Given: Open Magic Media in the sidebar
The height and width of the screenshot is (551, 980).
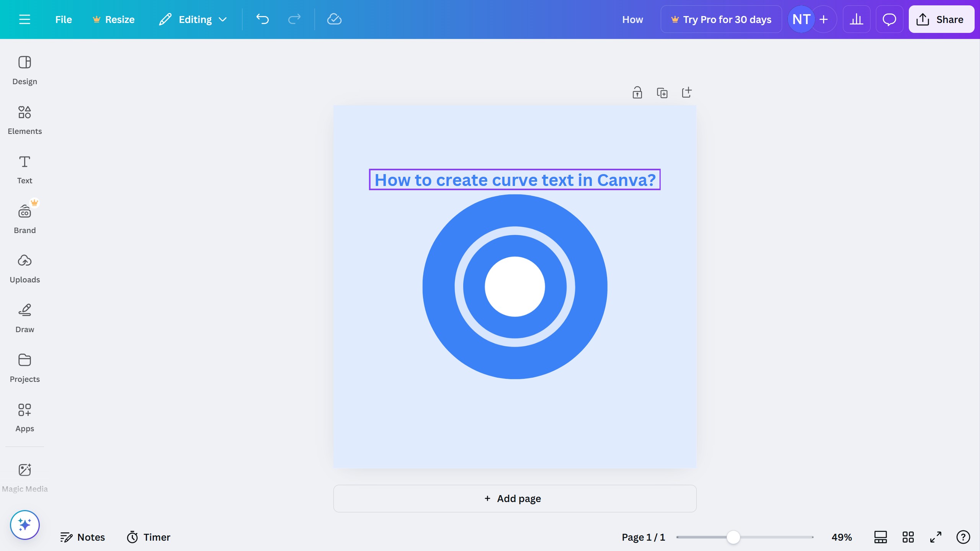Looking at the screenshot, I should pyautogui.click(x=24, y=477).
